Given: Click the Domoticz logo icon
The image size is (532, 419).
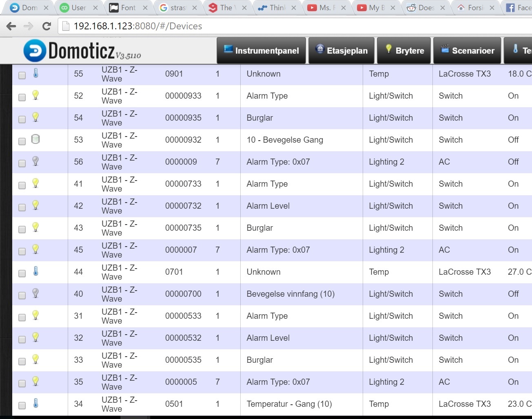Looking at the screenshot, I should coord(35,51).
